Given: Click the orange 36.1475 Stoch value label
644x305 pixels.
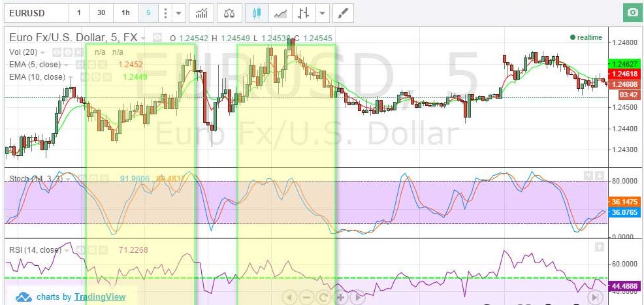Looking at the screenshot, I should [624, 202].
